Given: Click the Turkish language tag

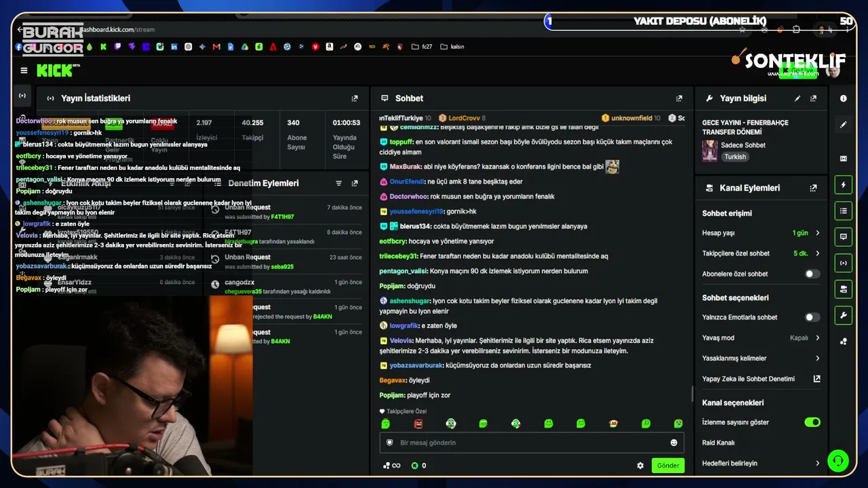Looking at the screenshot, I should (x=734, y=157).
